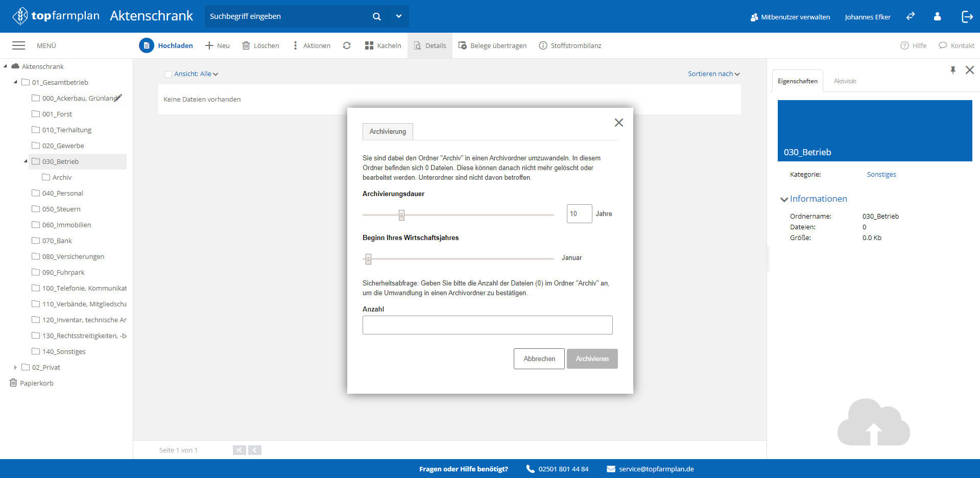Click the refresh icon in toolbar
The image size is (980, 478).
tap(347, 45)
